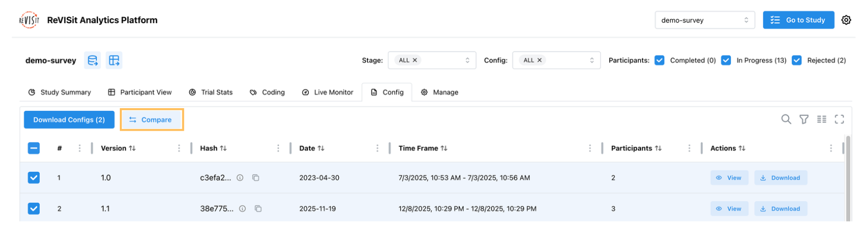Select the Config tab
Image resolution: width=868 pixels, height=226 pixels.
click(x=387, y=93)
